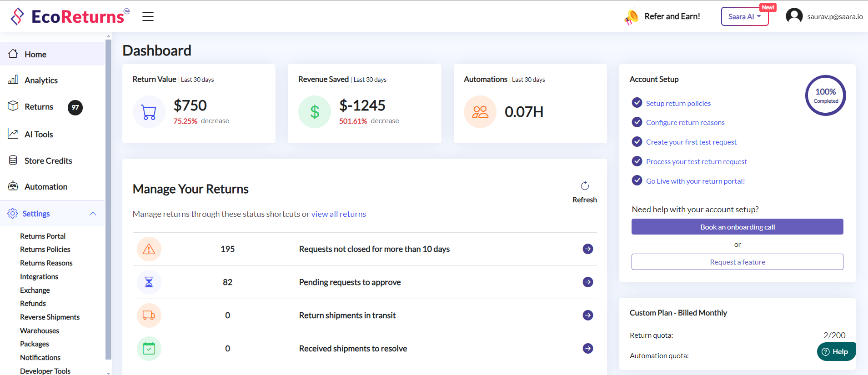The height and width of the screenshot is (375, 868).
Task: Open the Saara AI dropdown
Action: pos(744,17)
